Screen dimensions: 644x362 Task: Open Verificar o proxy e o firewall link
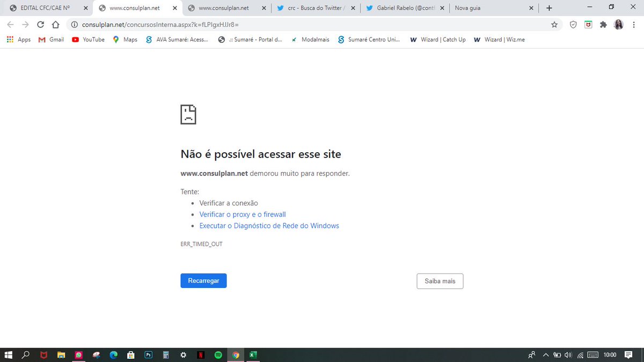pyautogui.click(x=243, y=215)
